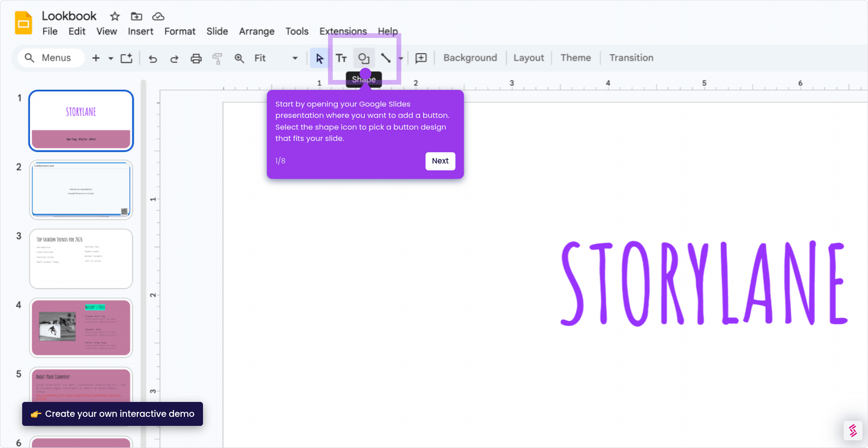Open the Extensions menu

click(x=343, y=31)
